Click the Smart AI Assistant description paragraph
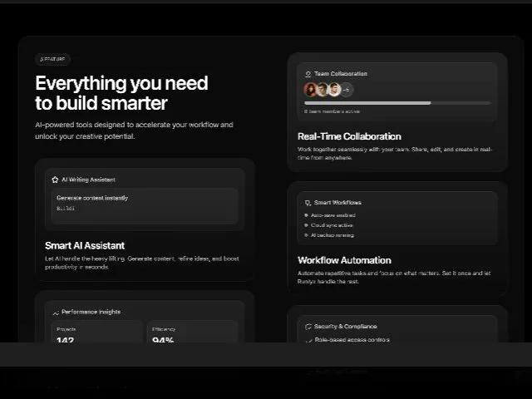The image size is (532, 399). click(142, 263)
